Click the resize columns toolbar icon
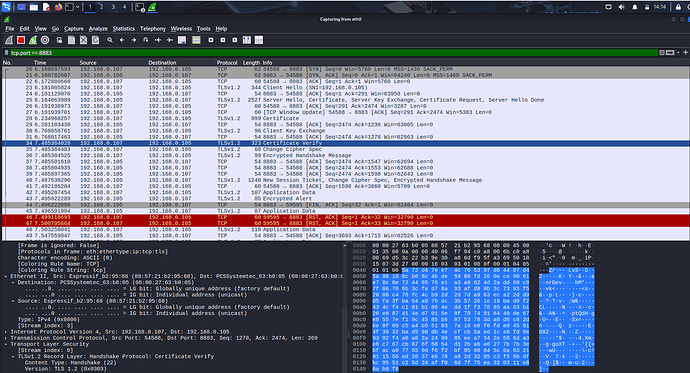The width and height of the screenshot is (690, 373). [247, 40]
